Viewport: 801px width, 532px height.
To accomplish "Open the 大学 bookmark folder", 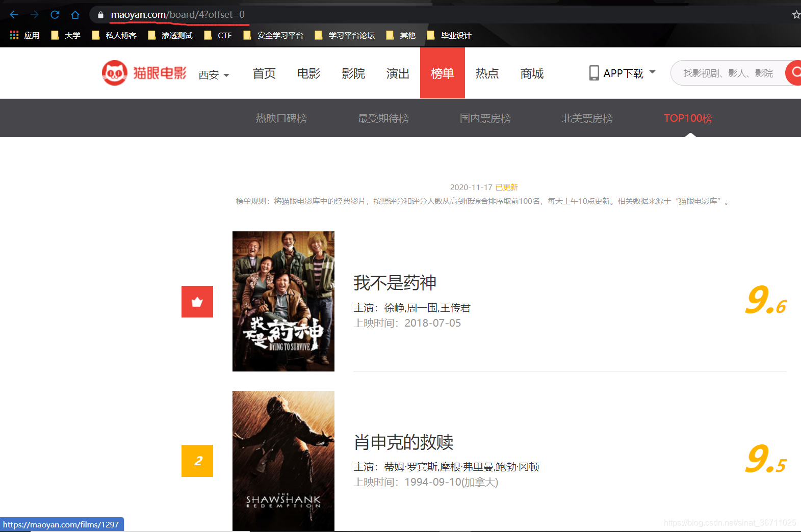I will point(66,35).
